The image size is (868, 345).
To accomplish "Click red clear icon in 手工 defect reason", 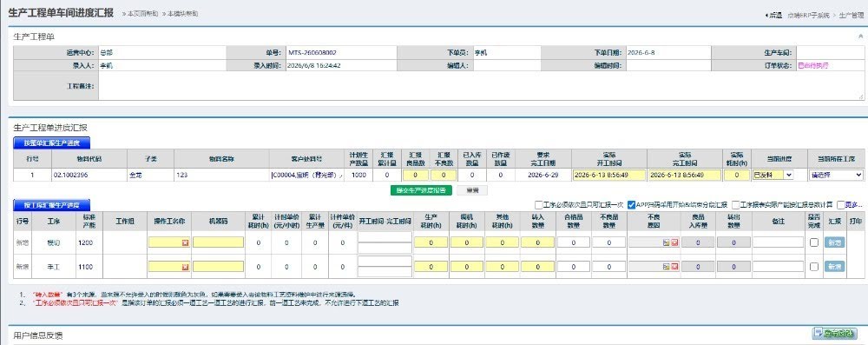I will (x=674, y=267).
